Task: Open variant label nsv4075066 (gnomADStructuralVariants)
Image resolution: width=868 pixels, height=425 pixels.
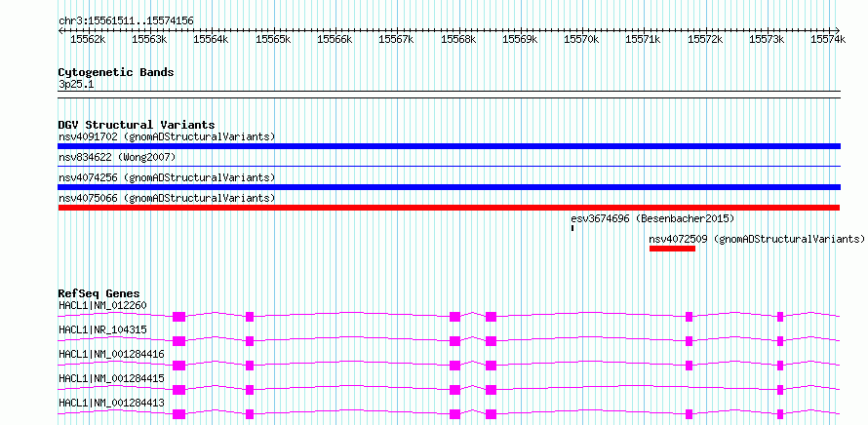Action: 167,198
